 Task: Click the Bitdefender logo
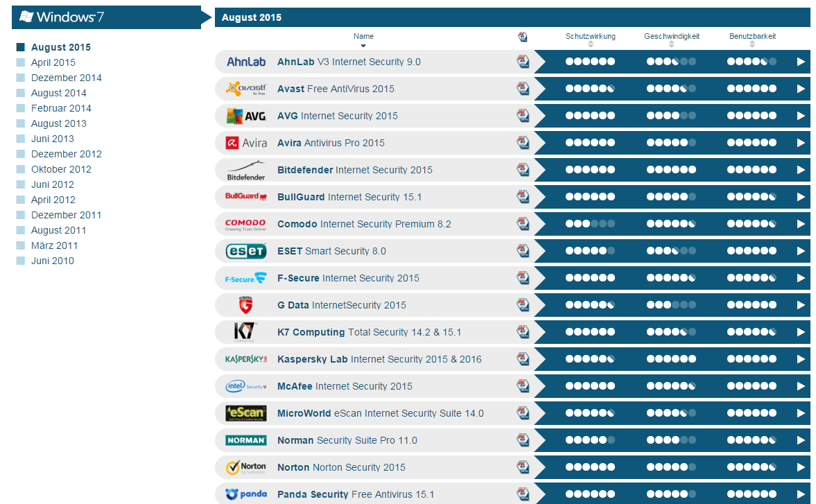coord(246,170)
